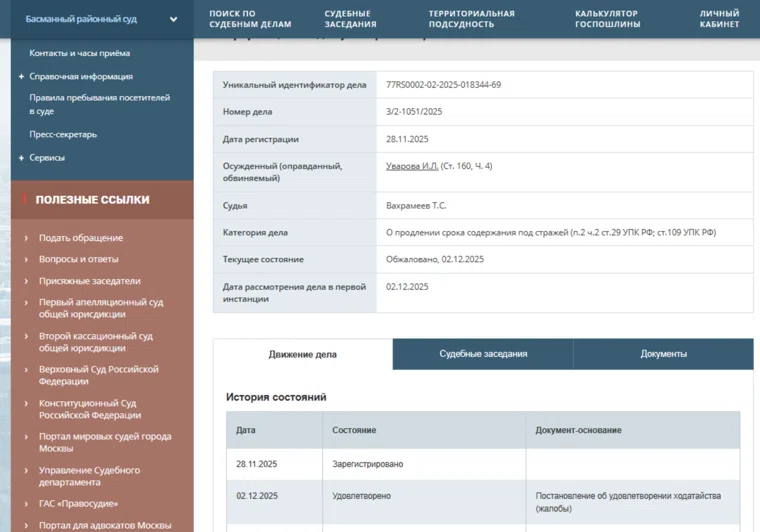The image size is (760, 532).
Task: Open Калькулятор госпошлины
Action: tap(607, 19)
